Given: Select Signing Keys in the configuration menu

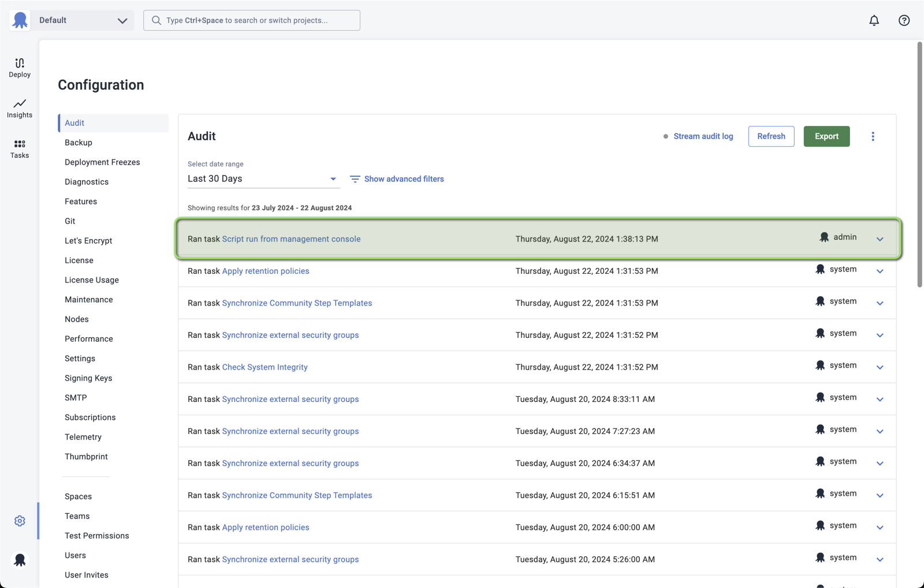Looking at the screenshot, I should pos(88,378).
